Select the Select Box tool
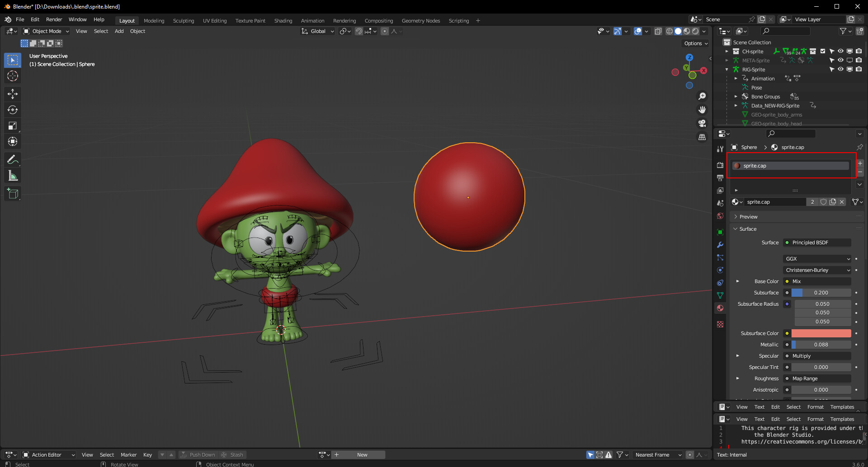868x467 pixels. pos(13,60)
